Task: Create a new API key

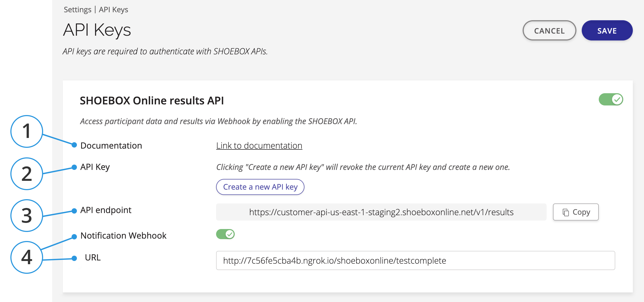Action: click(260, 187)
